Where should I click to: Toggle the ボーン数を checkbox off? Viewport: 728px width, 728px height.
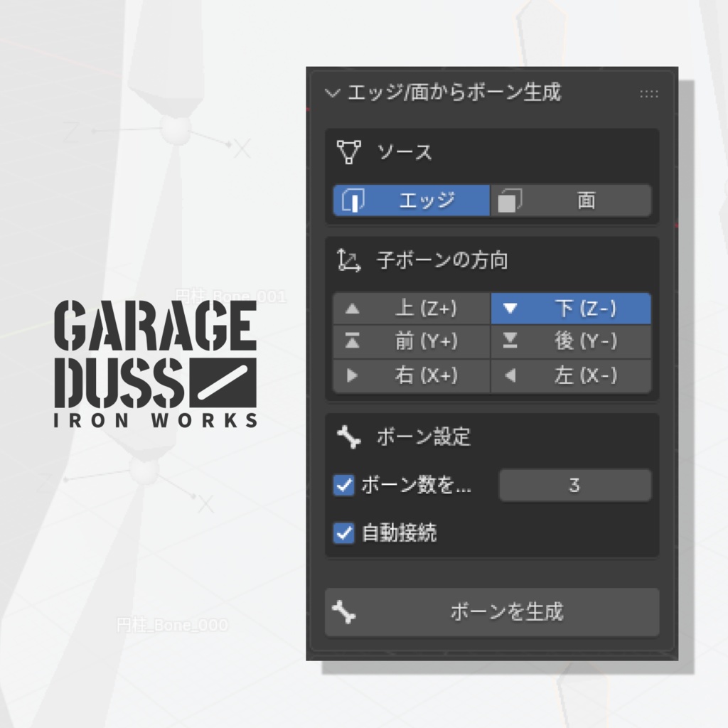343,485
